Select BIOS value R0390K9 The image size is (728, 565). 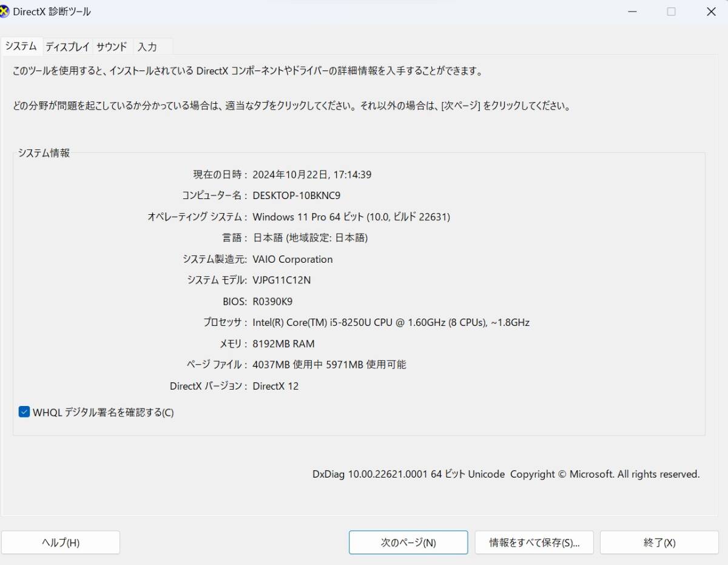click(x=272, y=301)
